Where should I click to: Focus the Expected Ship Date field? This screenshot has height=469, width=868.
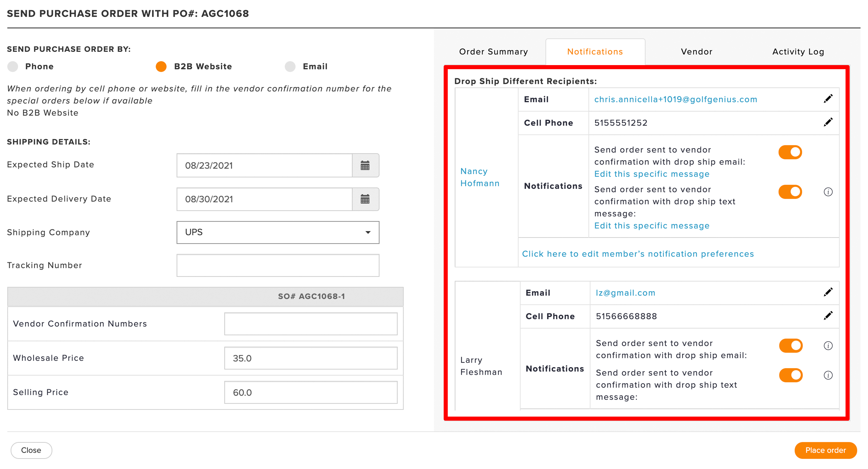click(x=264, y=166)
